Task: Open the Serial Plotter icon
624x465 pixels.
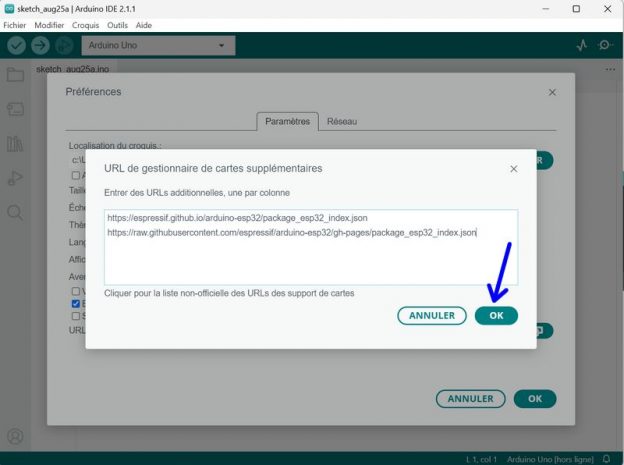Action: [x=582, y=46]
